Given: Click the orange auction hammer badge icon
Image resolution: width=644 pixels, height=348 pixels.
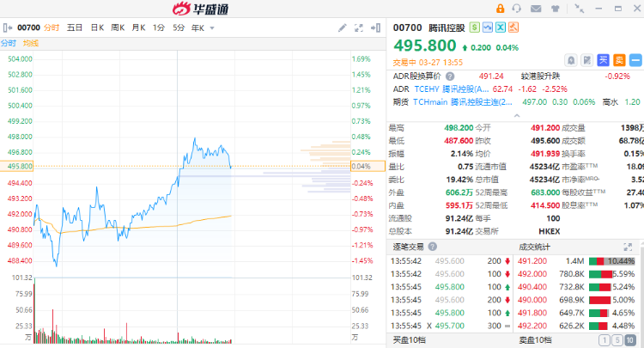Looking at the screenshot, I should tap(513, 27).
